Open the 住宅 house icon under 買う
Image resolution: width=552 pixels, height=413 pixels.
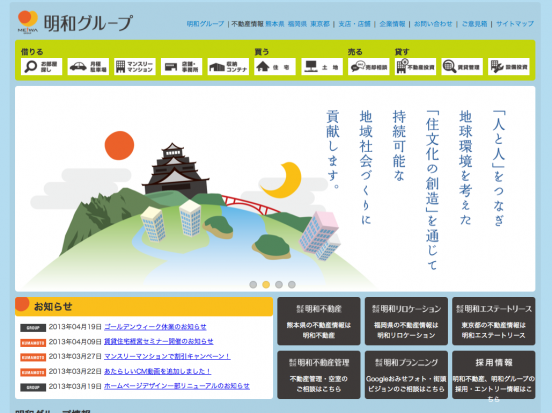coord(275,67)
